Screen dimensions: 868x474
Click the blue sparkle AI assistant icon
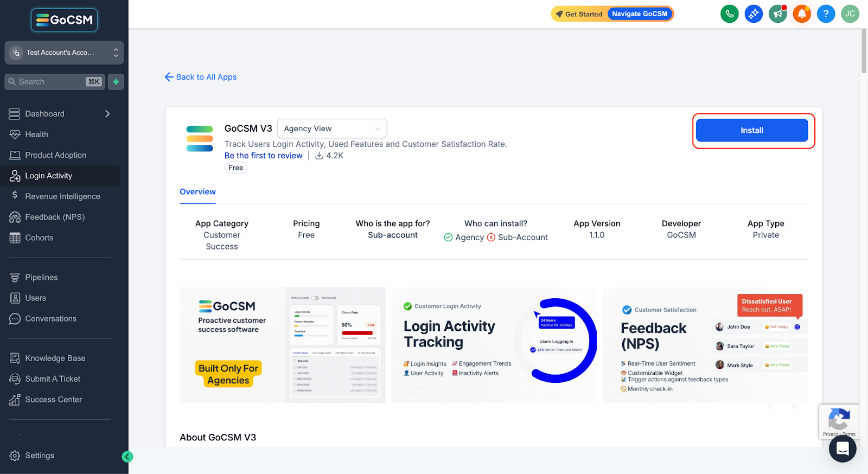pos(754,14)
